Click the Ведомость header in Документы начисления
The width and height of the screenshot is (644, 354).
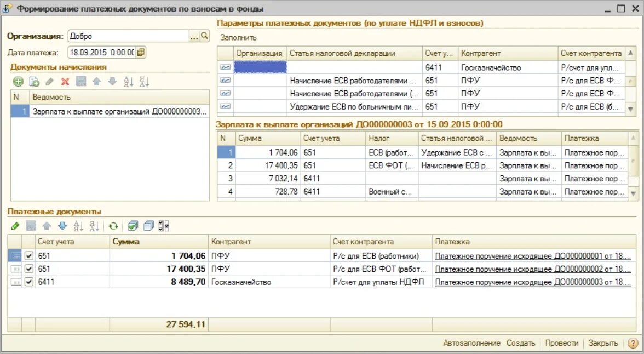click(119, 98)
